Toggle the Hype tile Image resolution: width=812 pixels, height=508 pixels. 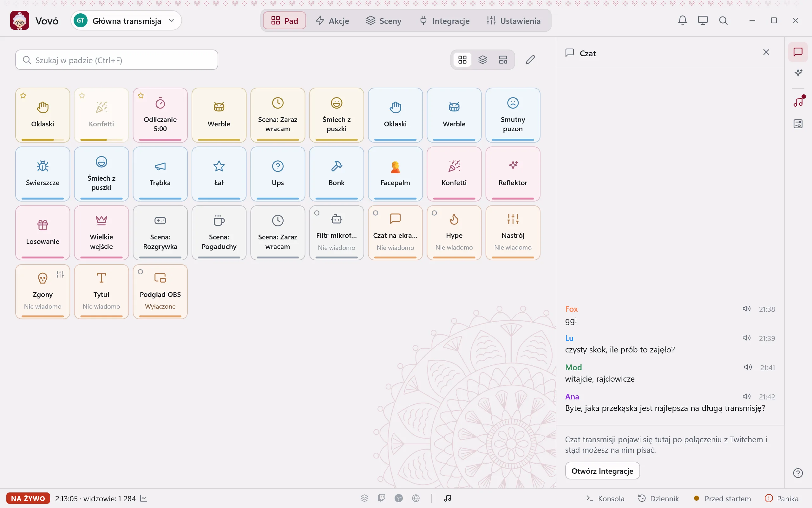point(454,232)
